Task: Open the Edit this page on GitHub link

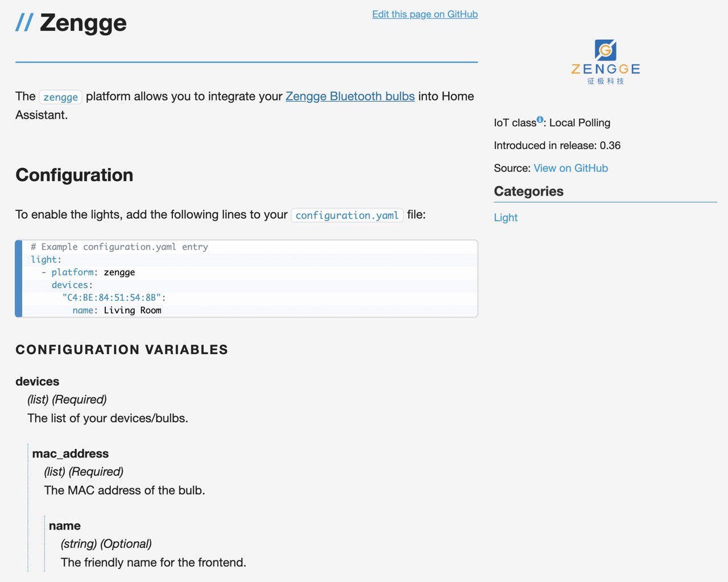Action: [x=425, y=14]
